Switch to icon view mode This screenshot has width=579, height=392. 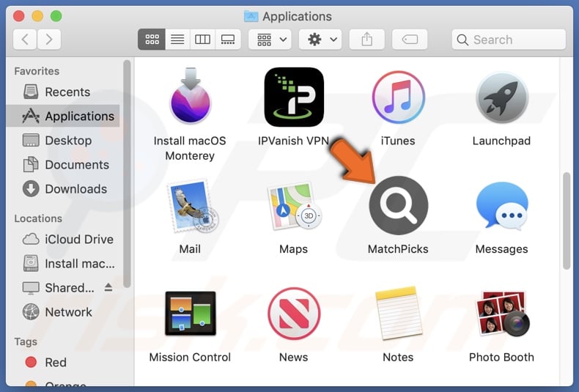[152, 40]
